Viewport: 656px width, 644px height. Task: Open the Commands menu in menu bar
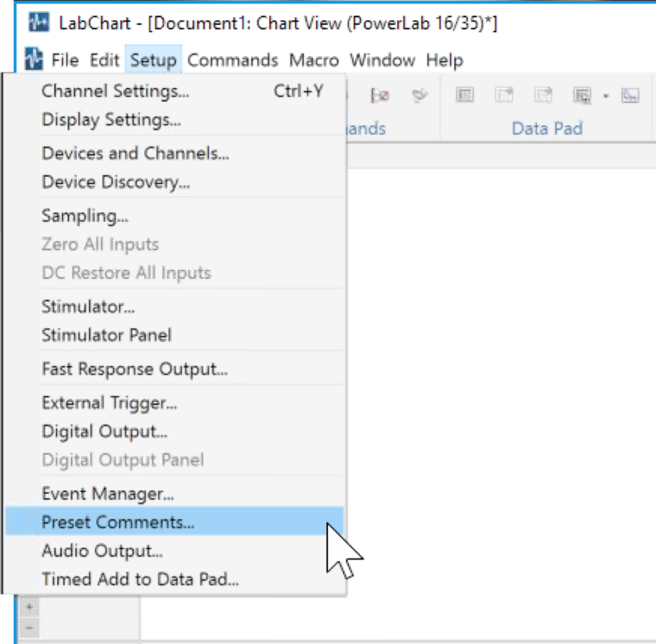pos(232,60)
